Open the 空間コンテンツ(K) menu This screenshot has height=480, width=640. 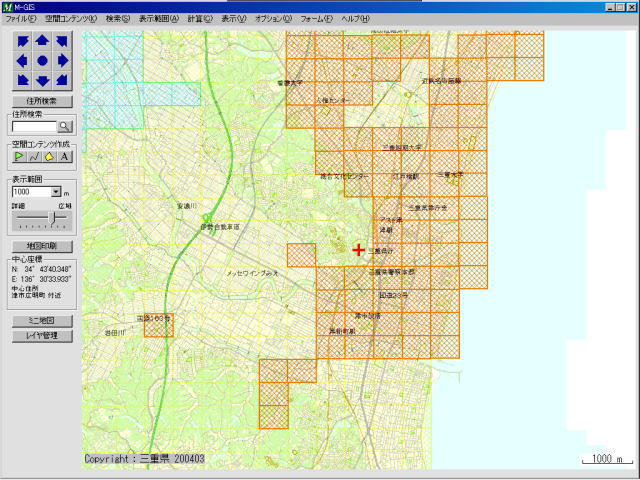click(x=71, y=19)
